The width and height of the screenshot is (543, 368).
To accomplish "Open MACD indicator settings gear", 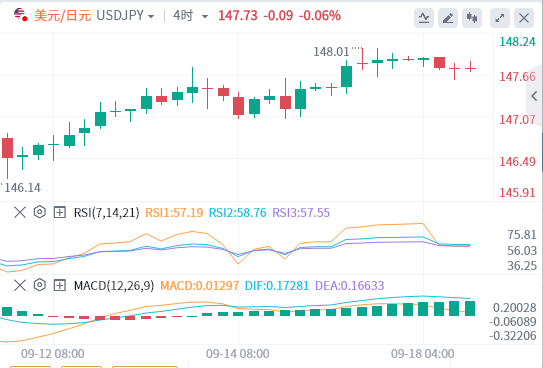I will point(40,285).
